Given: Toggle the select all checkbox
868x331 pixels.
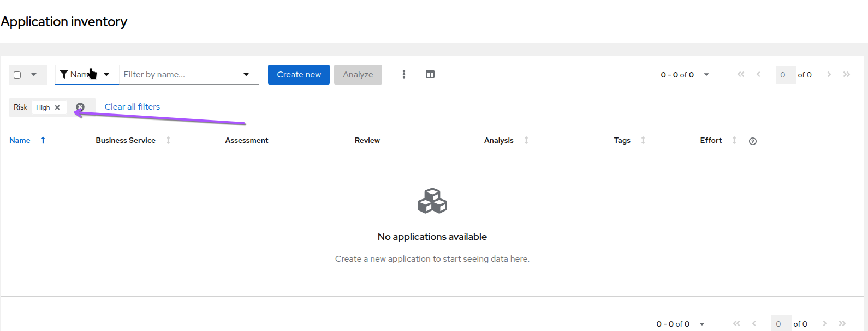Looking at the screenshot, I should (17, 75).
